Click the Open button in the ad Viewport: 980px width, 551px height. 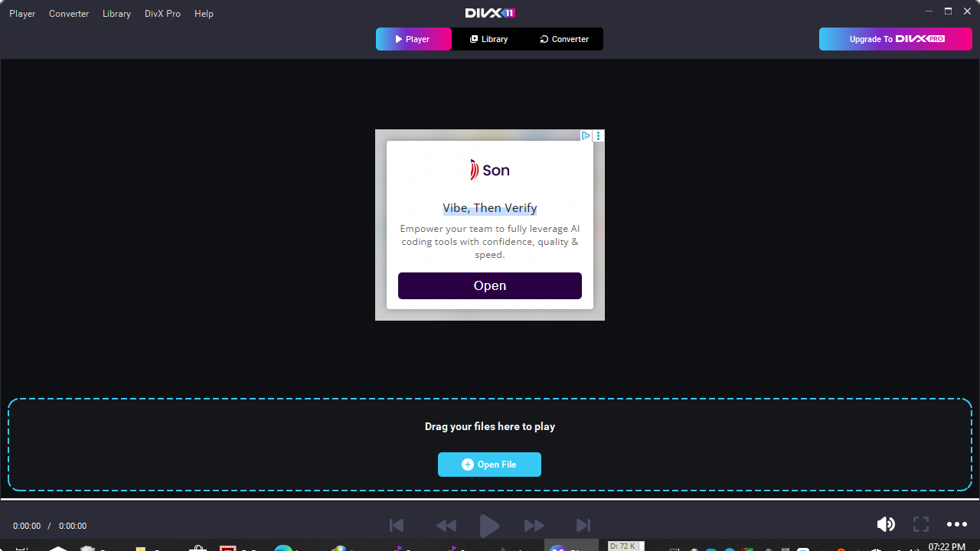click(489, 285)
